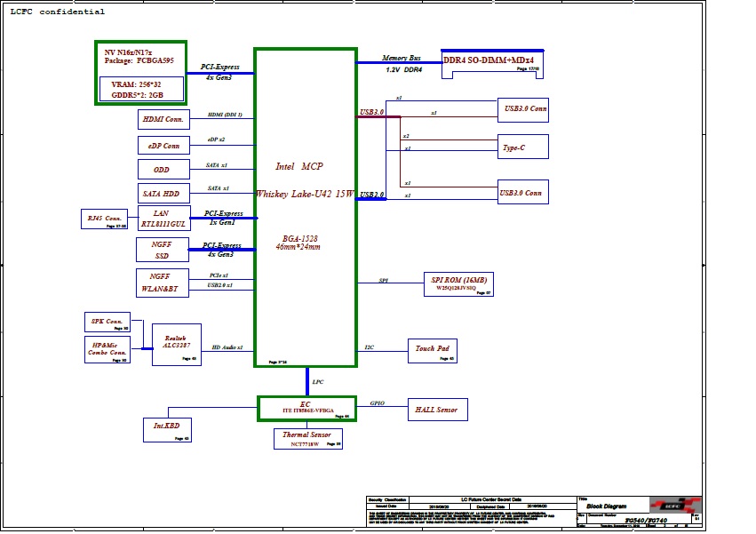Select the HALL Sensor block

click(x=437, y=410)
